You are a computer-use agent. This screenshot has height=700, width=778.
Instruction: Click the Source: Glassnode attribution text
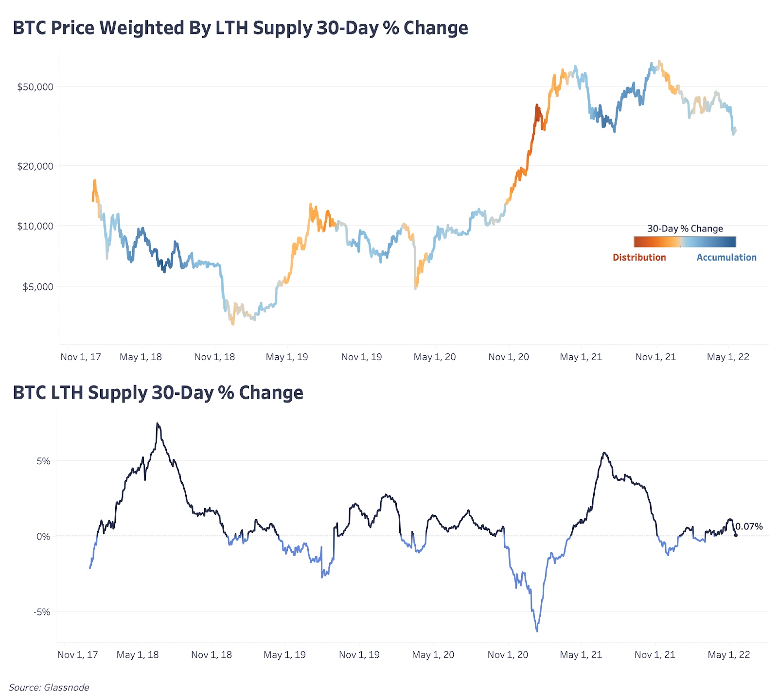[x=49, y=687]
